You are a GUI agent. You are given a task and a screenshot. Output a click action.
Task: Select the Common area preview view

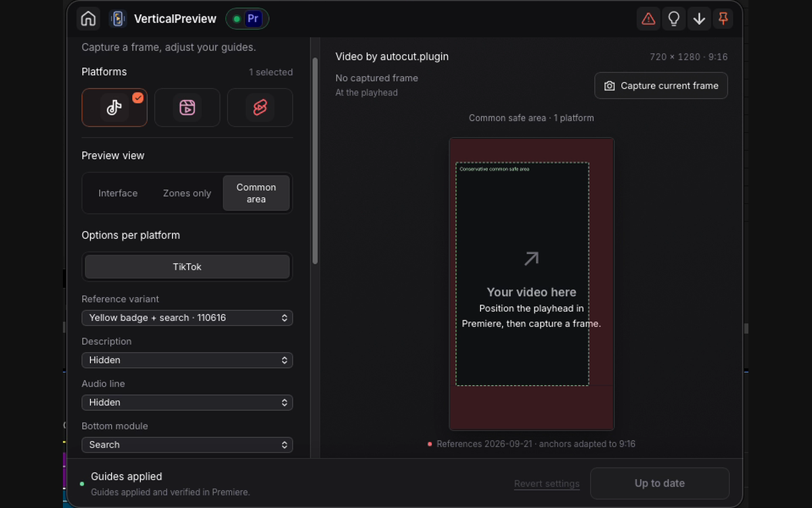256,193
